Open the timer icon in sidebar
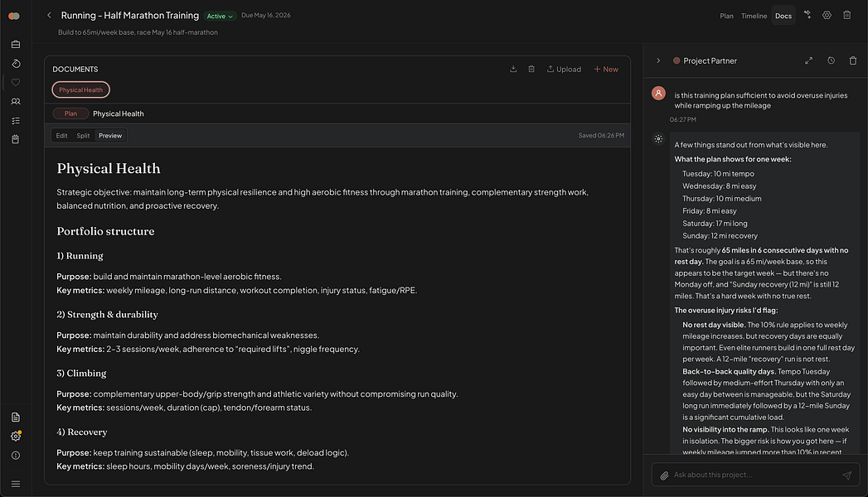 (16, 64)
